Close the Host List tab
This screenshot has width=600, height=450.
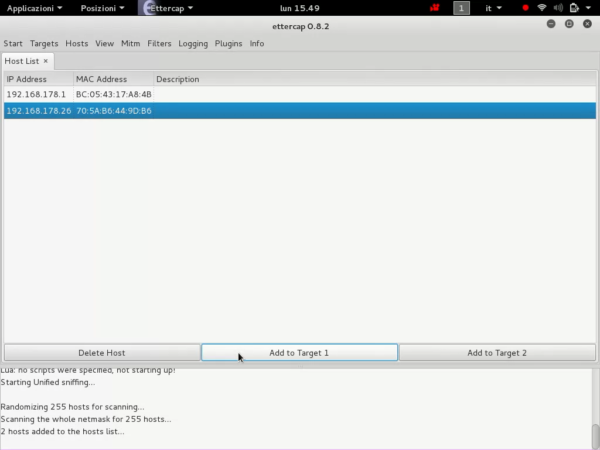[46, 61]
